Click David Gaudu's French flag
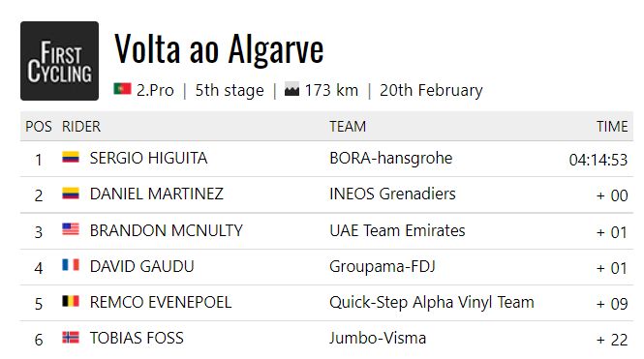 click(x=71, y=264)
